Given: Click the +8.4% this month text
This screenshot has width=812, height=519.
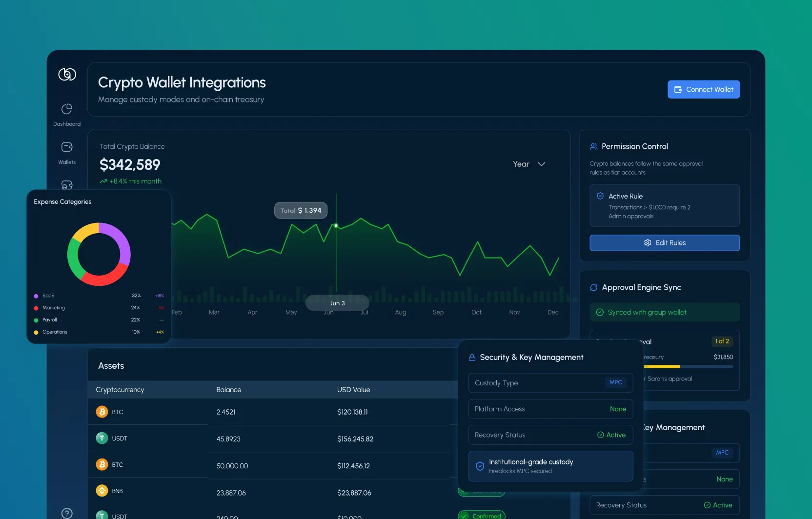Looking at the screenshot, I should click(x=135, y=181).
